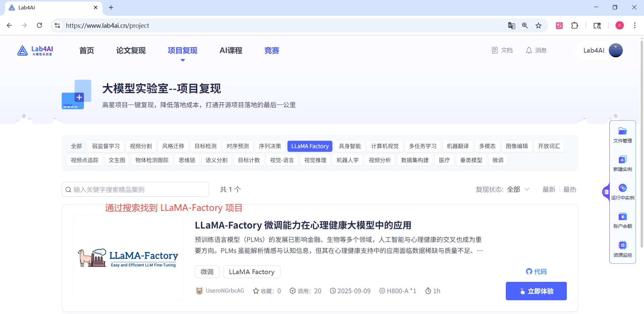Click the 立即体验 button

536,291
